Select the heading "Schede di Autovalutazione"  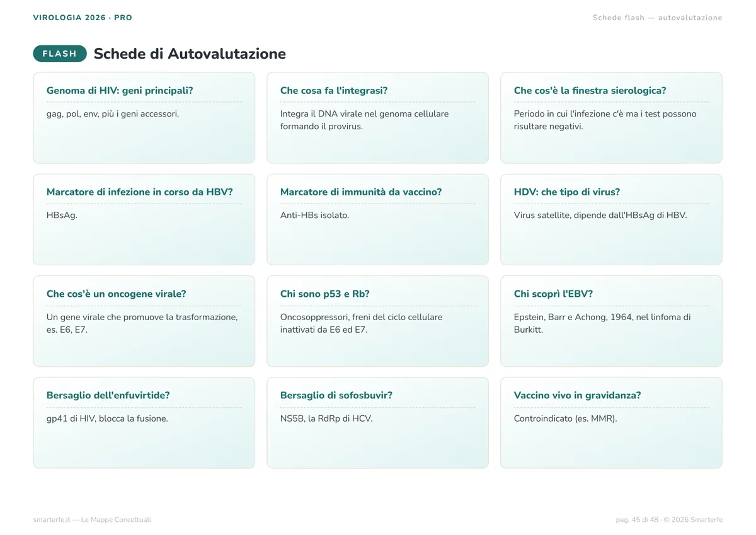click(x=190, y=54)
